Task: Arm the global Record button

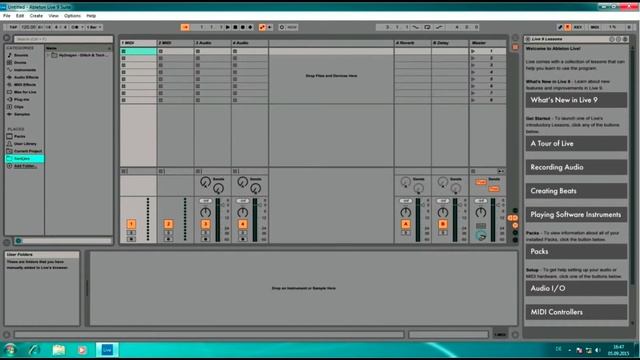Action: (x=243, y=27)
